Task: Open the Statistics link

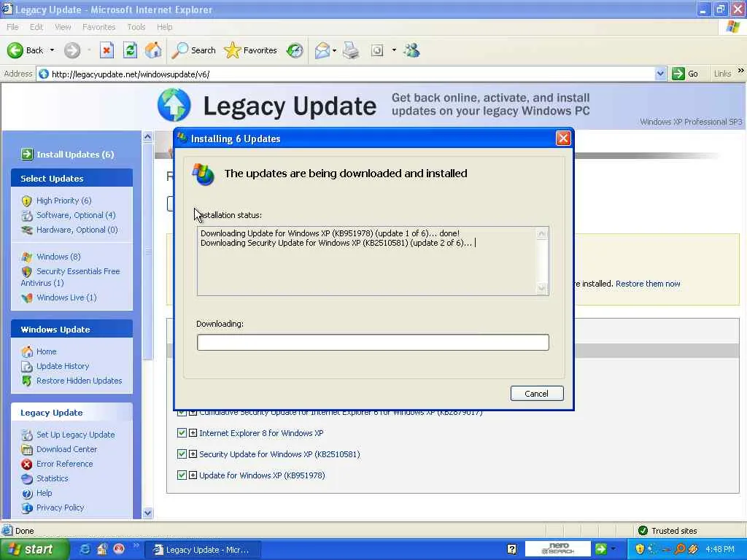Action: (x=53, y=478)
